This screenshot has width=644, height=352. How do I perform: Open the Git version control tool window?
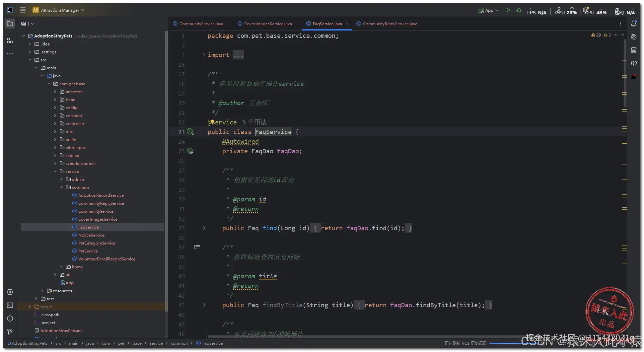10,332
